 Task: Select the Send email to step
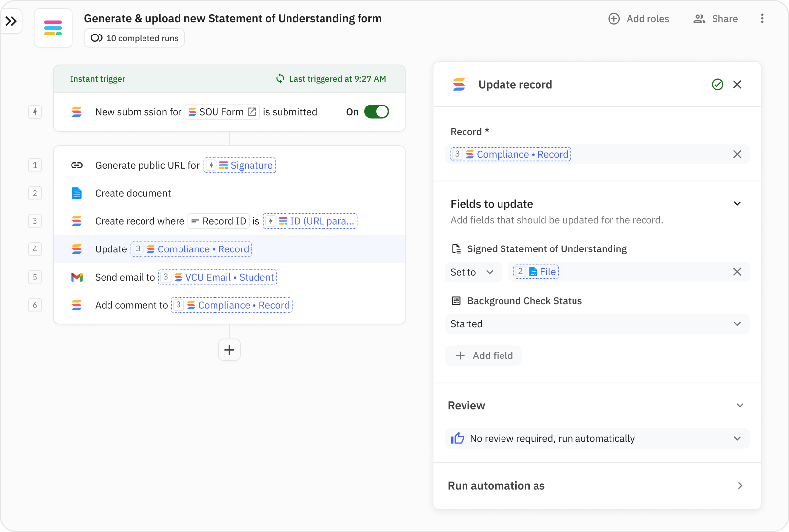point(125,277)
